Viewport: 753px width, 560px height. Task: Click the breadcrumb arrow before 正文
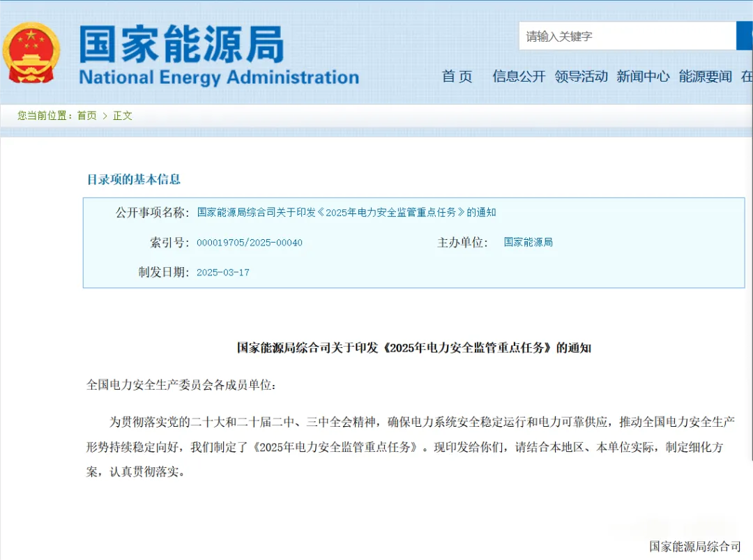(x=105, y=116)
